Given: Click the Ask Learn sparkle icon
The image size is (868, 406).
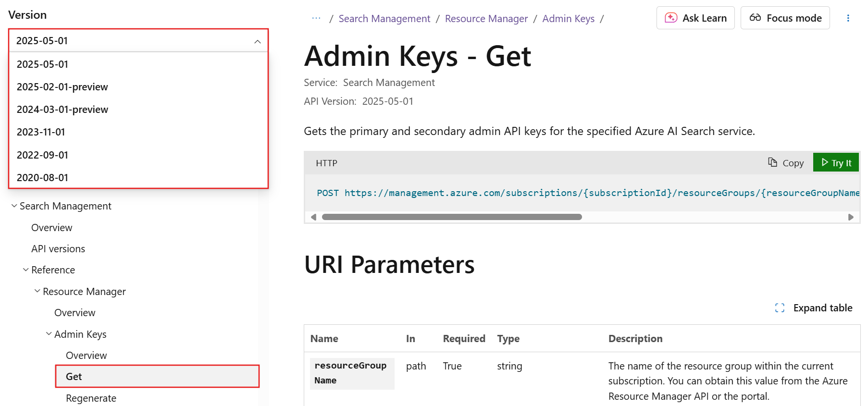Looking at the screenshot, I should (671, 18).
